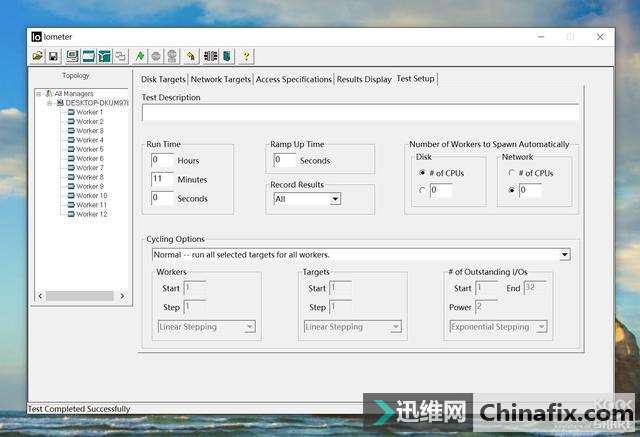The image size is (640, 437).
Task: Exit Iometer via the door icon
Action: [227, 56]
